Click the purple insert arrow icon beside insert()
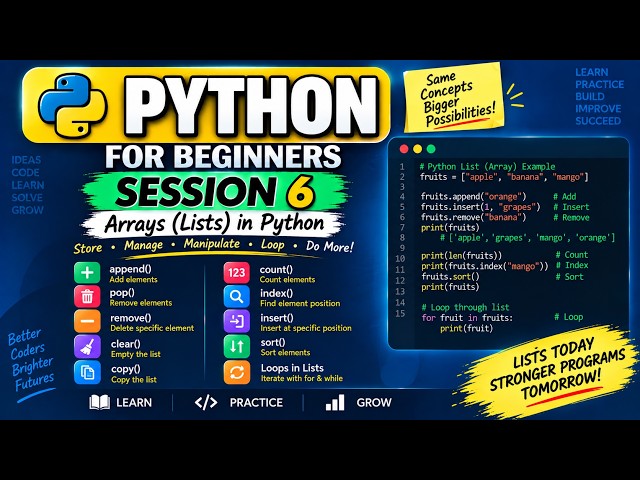This screenshot has height=480, width=640. [237, 321]
